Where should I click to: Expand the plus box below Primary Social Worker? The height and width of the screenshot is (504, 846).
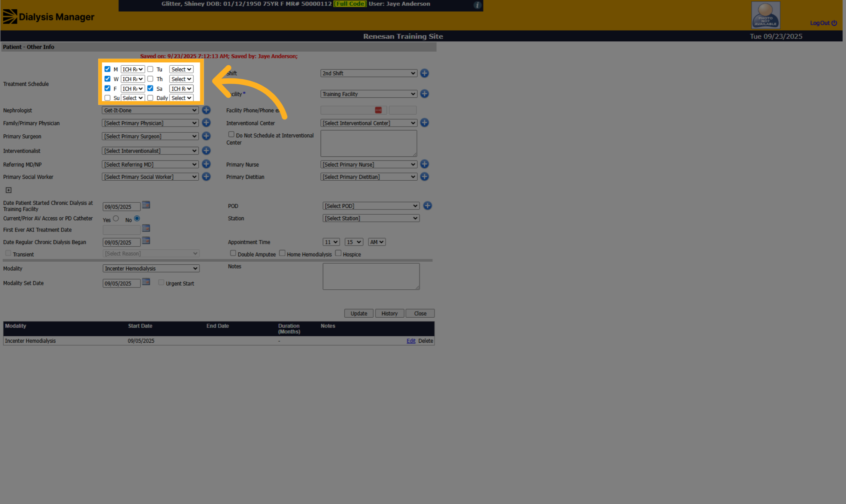tap(9, 190)
